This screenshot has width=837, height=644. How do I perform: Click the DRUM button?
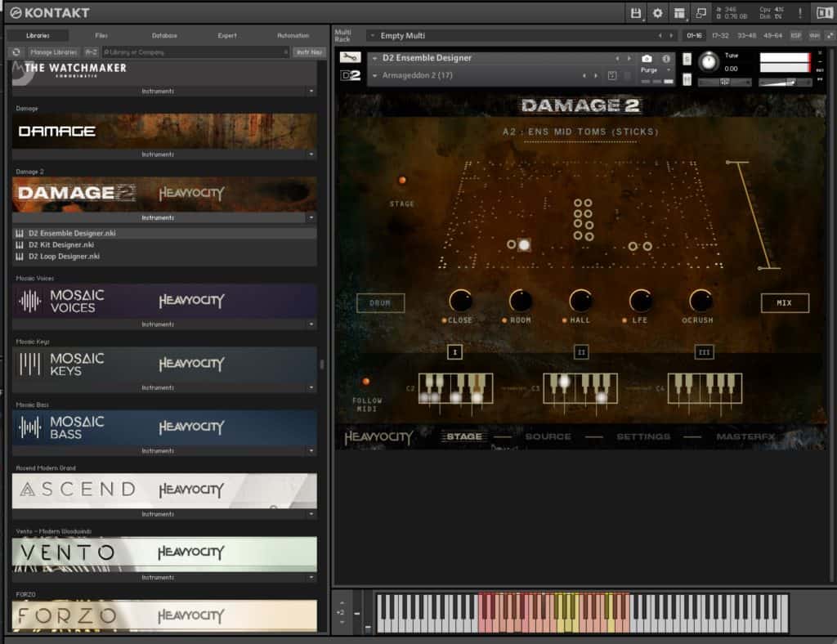pyautogui.click(x=380, y=303)
